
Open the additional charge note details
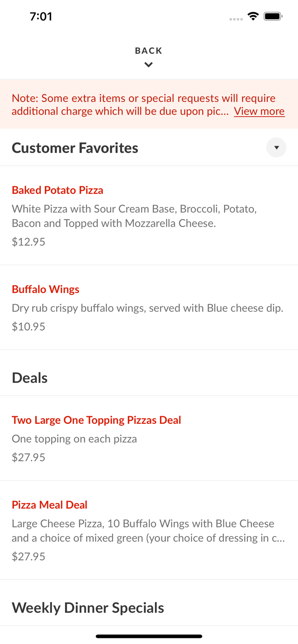coord(259,111)
